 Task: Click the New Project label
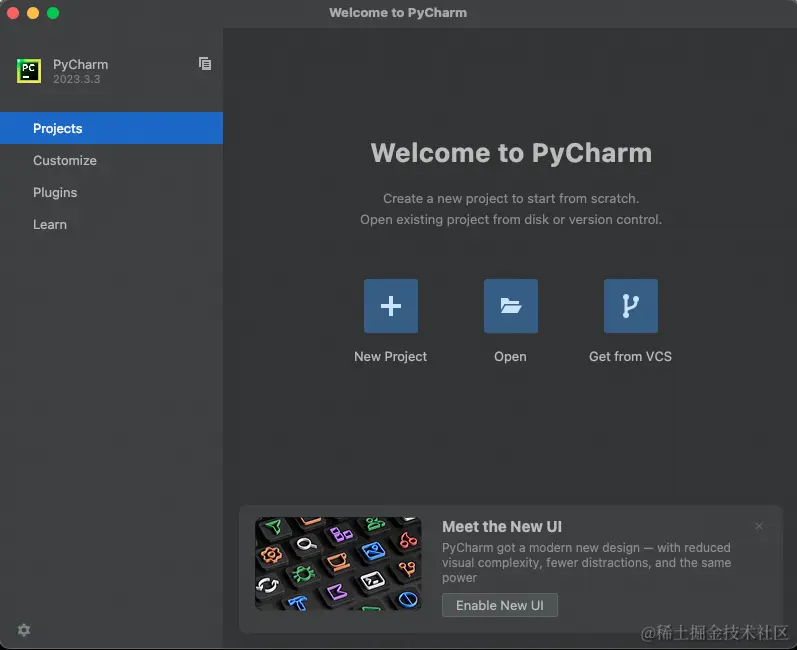pyautogui.click(x=390, y=357)
